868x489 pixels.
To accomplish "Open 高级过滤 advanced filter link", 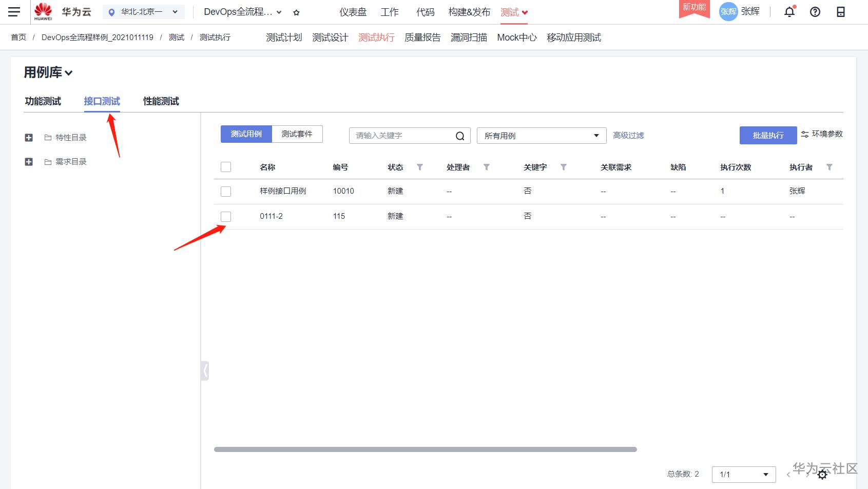I will pos(628,136).
